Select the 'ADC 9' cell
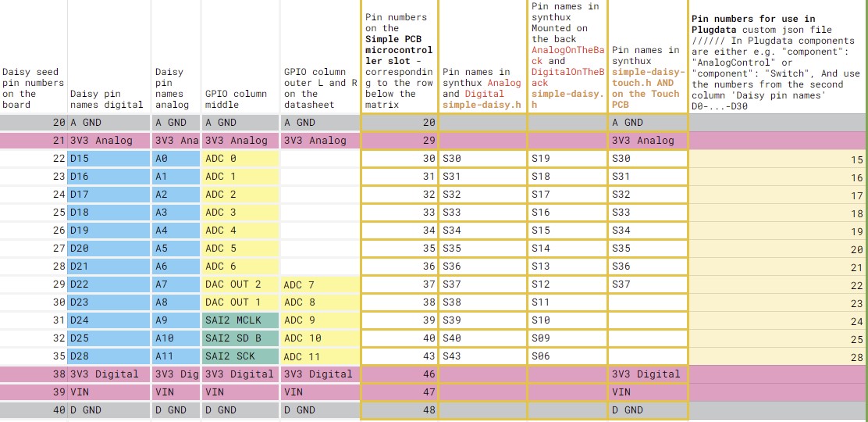Image resolution: width=868 pixels, height=422 pixels. (320, 320)
